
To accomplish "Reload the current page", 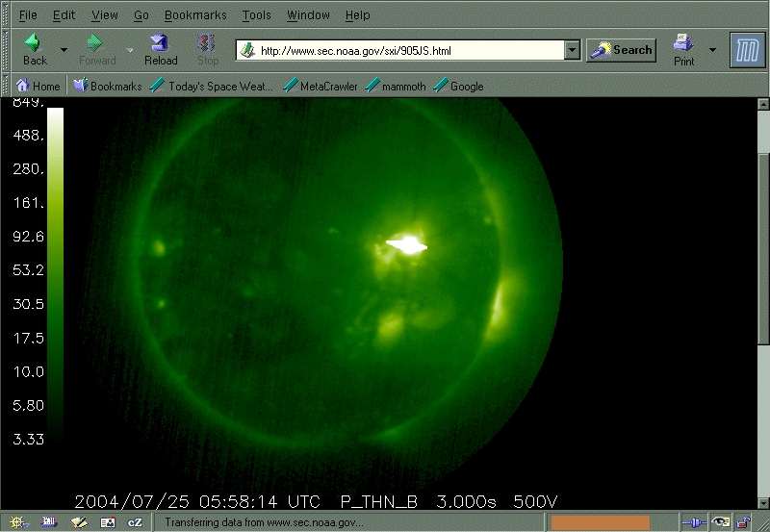I will pos(161,49).
